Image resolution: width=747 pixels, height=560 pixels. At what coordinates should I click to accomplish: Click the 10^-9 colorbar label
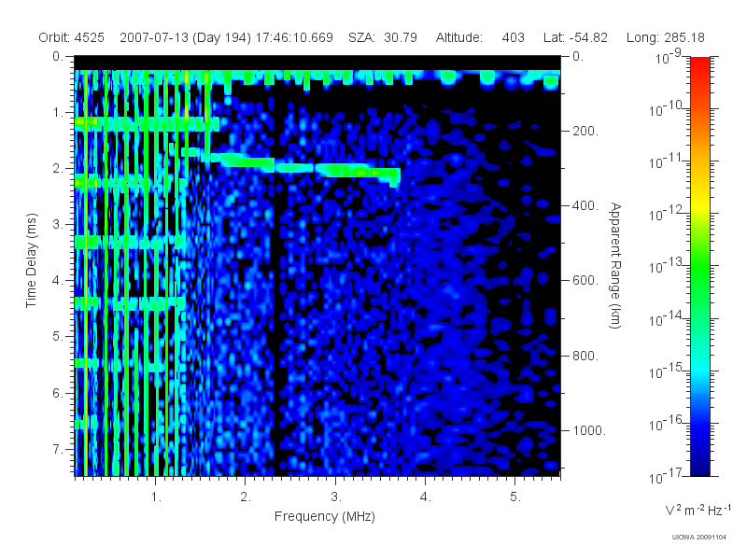pos(669,56)
